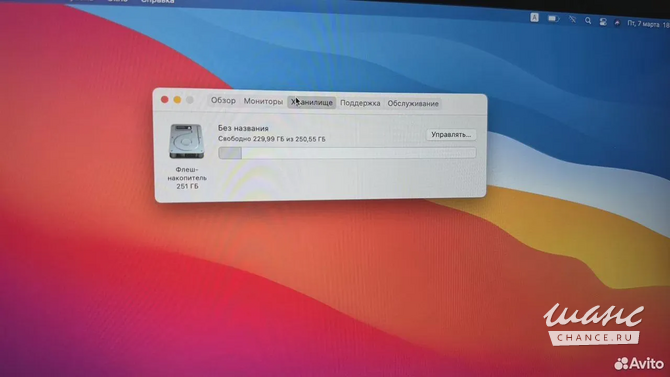Click the Siri icon in menu bar
The width and height of the screenshot is (670, 377).
[617, 23]
